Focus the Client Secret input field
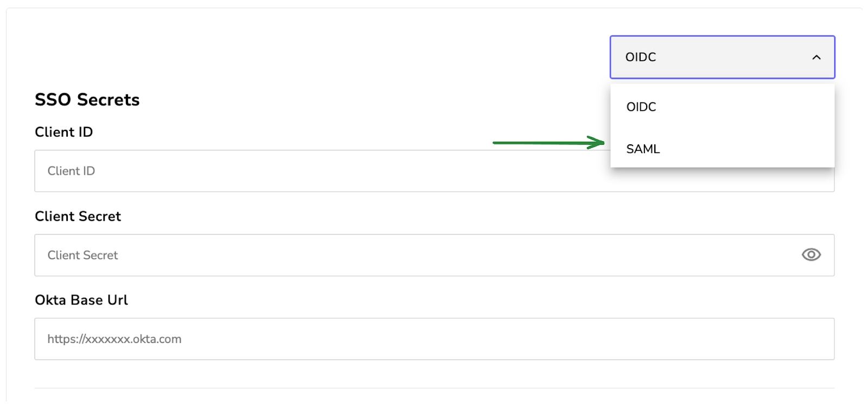The image size is (868, 407). [x=434, y=255]
